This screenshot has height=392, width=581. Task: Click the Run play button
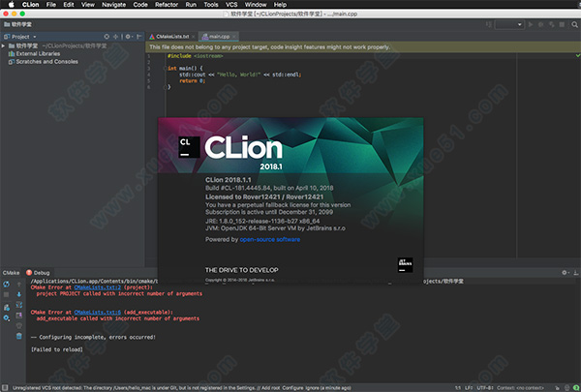(x=531, y=24)
